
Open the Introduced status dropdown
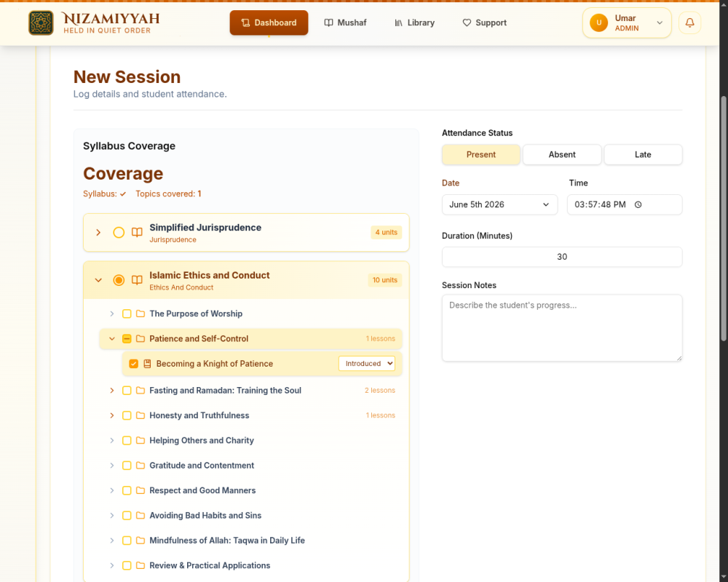click(x=367, y=364)
